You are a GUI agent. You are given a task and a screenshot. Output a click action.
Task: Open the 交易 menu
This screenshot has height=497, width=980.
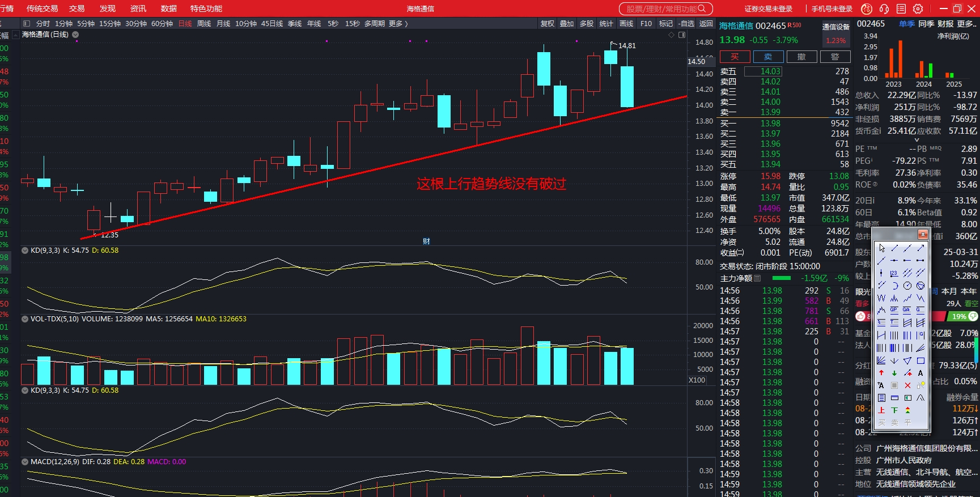point(77,9)
